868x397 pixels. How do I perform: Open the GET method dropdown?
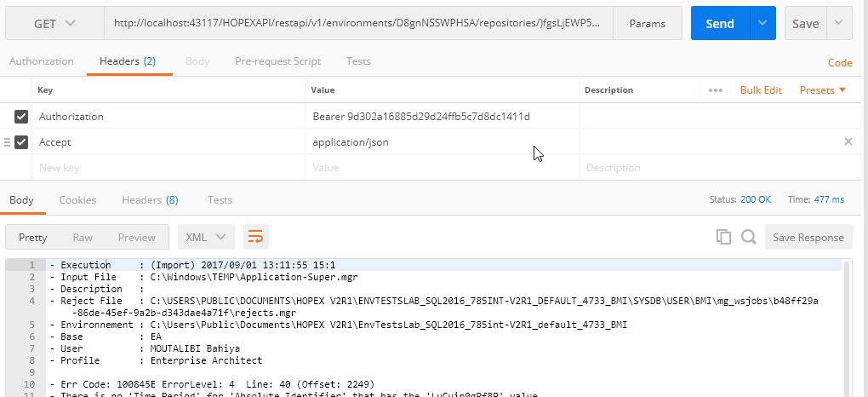tap(54, 24)
